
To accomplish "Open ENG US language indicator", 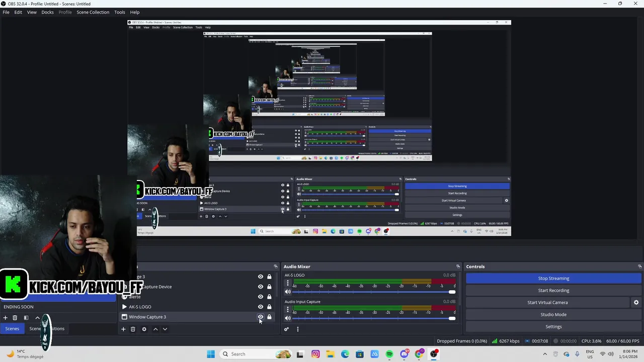I will click(x=590, y=354).
